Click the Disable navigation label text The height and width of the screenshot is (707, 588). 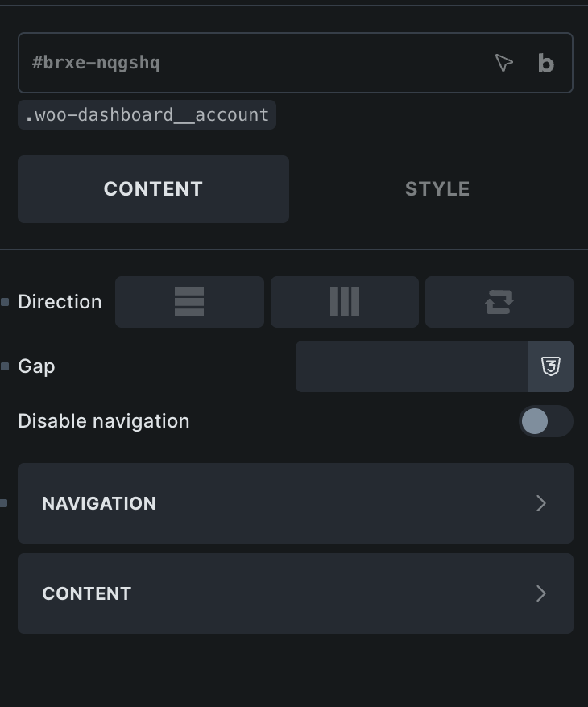pos(104,421)
